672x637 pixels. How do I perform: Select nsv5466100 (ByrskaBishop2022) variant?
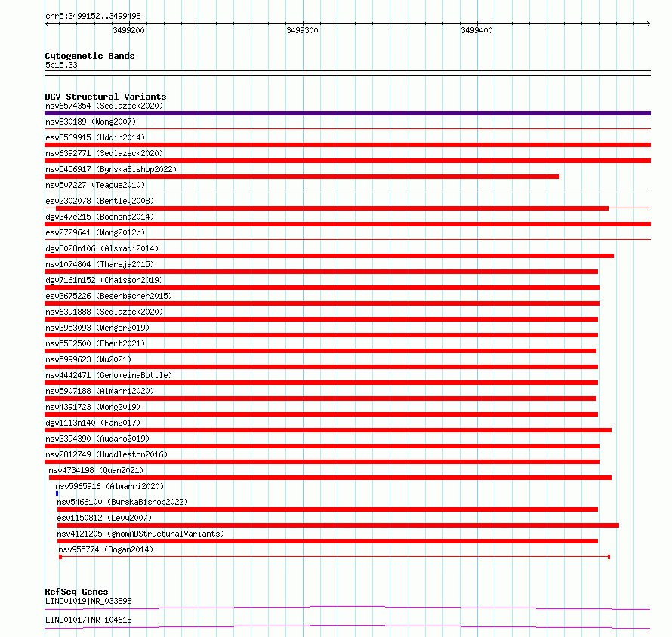tap(122, 502)
